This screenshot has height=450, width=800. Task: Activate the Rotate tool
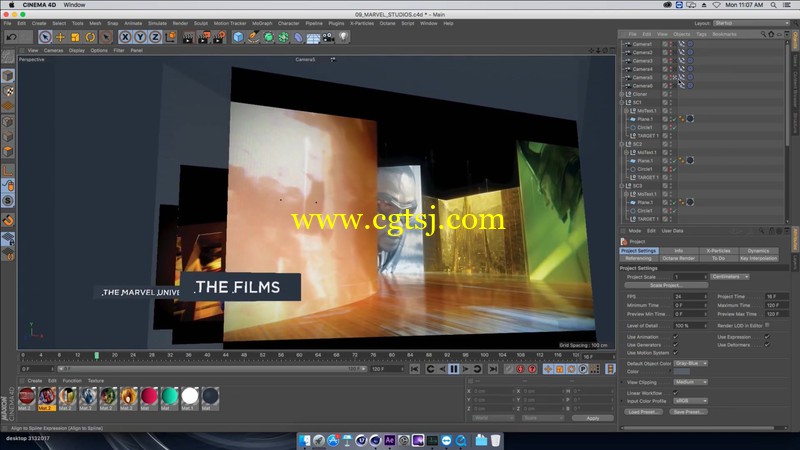(x=90, y=37)
